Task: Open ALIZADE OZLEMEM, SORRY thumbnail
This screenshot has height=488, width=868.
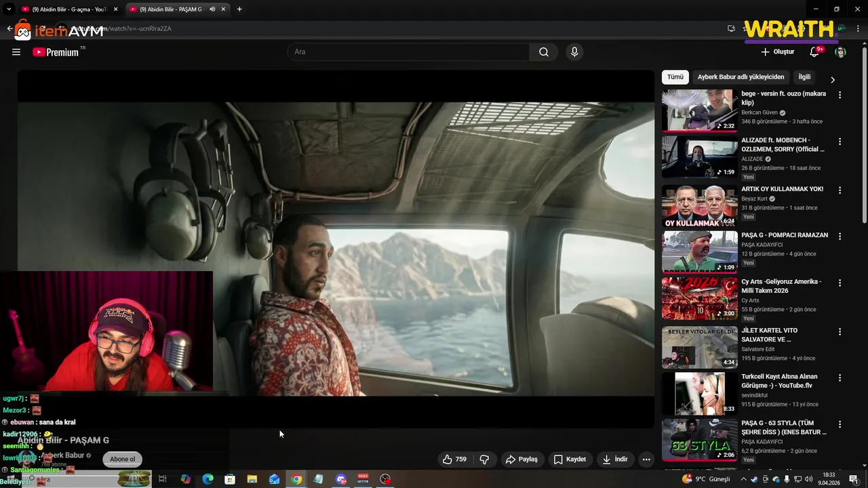Action: coord(700,157)
